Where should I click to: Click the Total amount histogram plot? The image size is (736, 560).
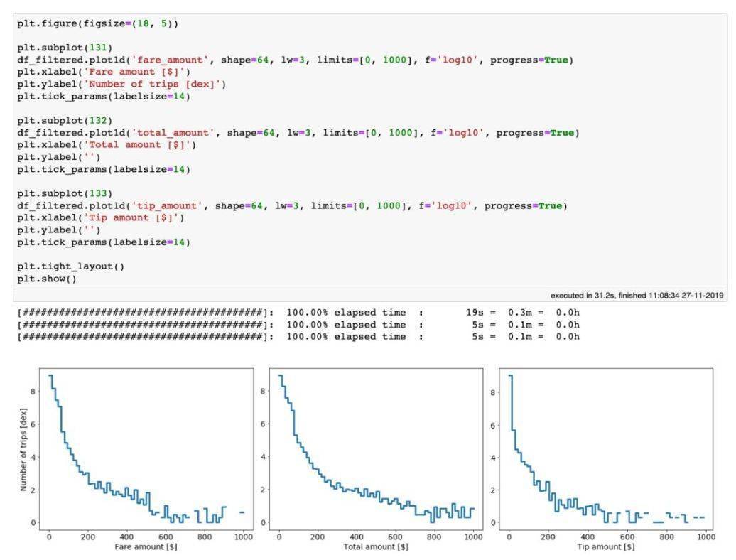click(x=376, y=448)
